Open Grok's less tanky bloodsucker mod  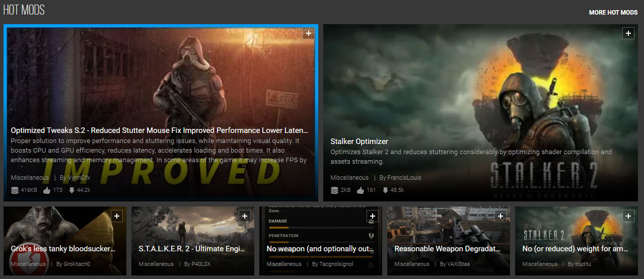[63, 249]
